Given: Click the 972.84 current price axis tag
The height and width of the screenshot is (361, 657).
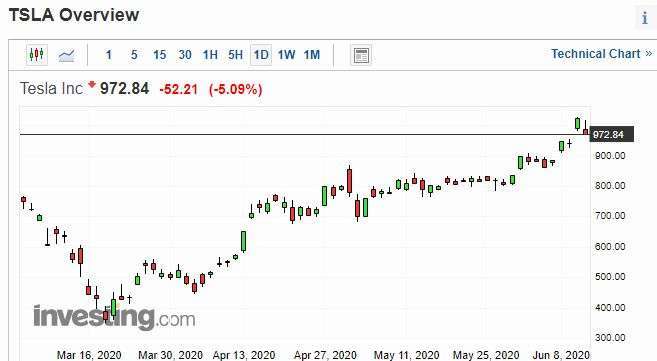Looking at the screenshot, I should tap(612, 134).
